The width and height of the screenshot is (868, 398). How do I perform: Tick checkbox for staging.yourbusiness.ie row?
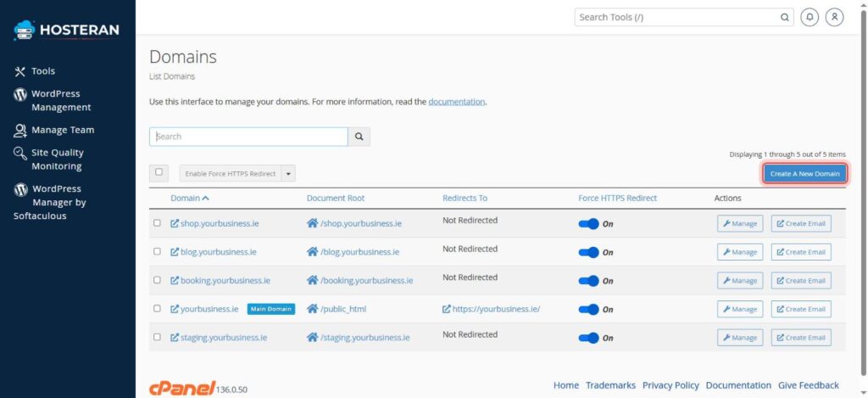pos(157,336)
